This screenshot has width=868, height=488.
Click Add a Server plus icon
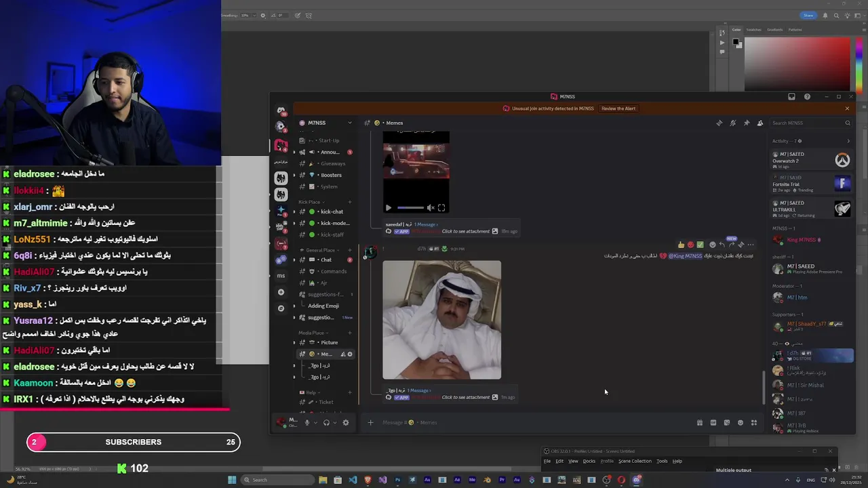(281, 292)
